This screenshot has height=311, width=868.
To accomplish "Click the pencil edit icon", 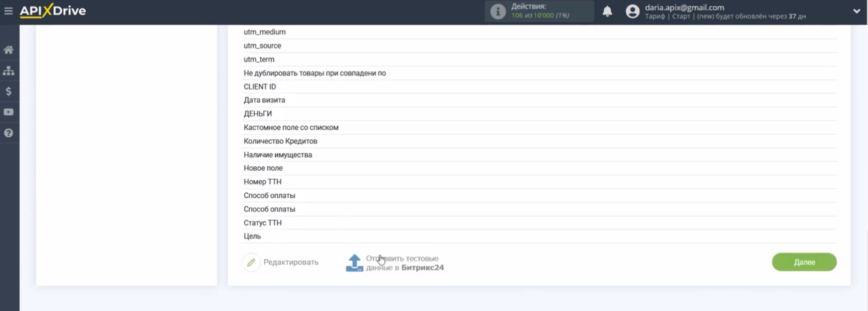I will point(251,262).
